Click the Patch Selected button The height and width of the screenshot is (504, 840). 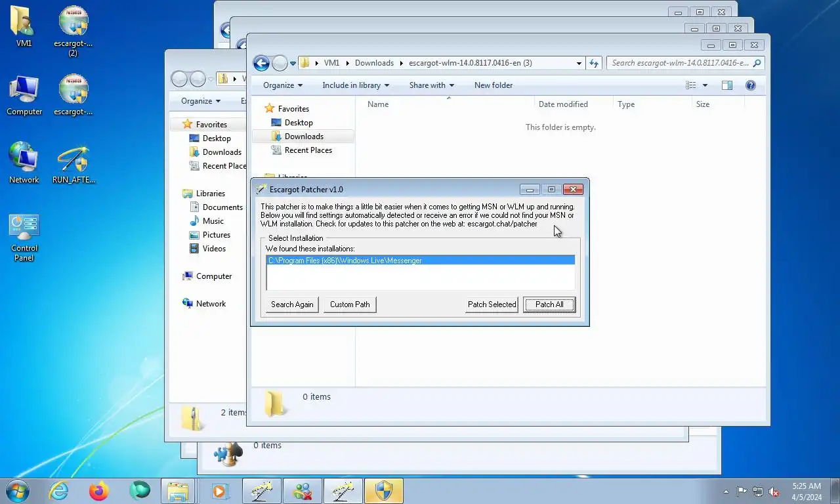(x=492, y=304)
